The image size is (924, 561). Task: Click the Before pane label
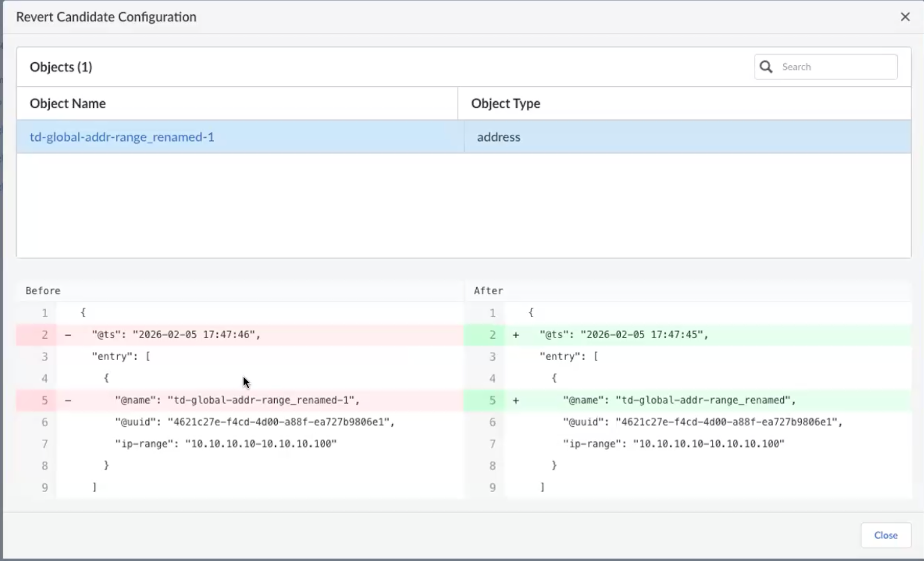43,291
